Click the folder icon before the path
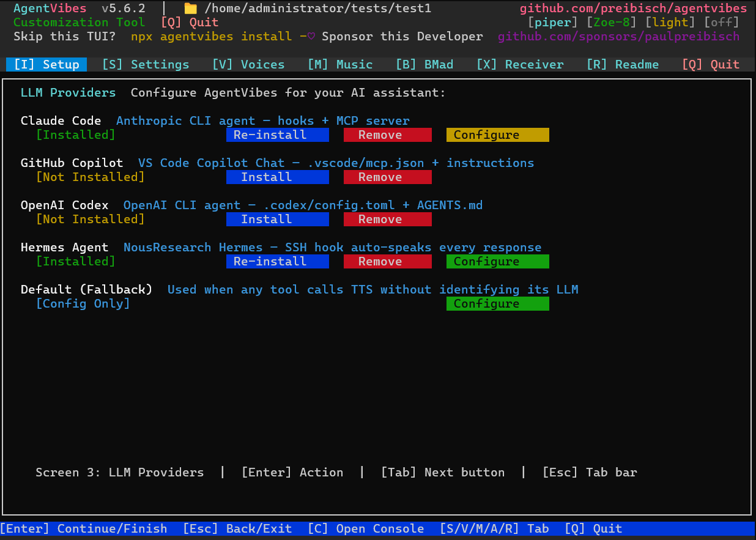Viewport: 756px width, 540px height. [190, 9]
